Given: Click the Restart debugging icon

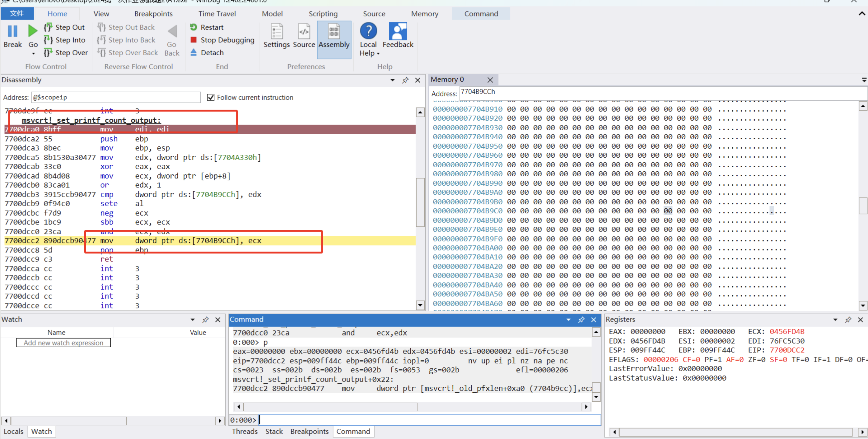Looking at the screenshot, I should tap(194, 27).
